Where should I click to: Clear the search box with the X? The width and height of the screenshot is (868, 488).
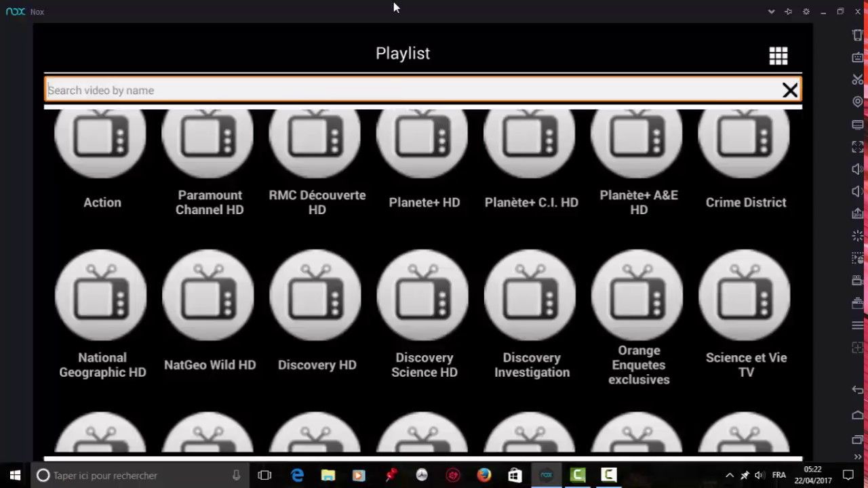pos(790,90)
